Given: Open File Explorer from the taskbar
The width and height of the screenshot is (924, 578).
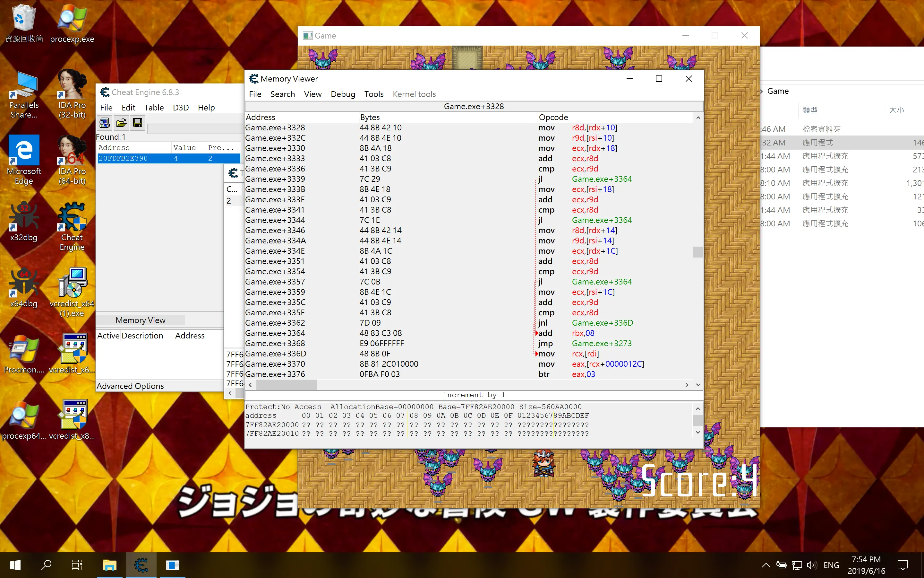Looking at the screenshot, I should click(x=110, y=565).
